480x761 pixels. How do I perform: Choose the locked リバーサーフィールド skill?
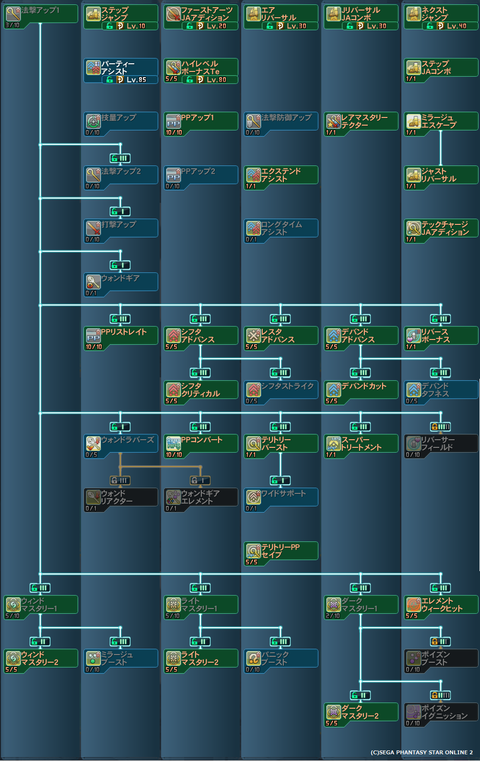pyautogui.click(x=441, y=447)
